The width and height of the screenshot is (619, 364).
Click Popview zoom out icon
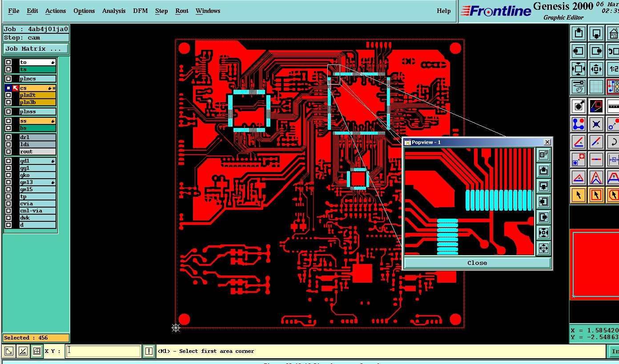click(543, 248)
